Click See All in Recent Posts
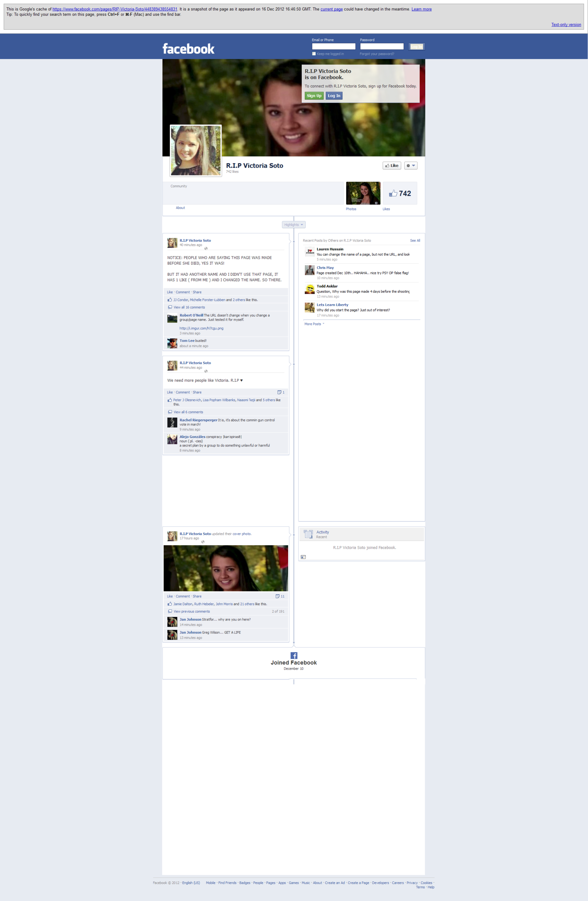 pyautogui.click(x=415, y=241)
